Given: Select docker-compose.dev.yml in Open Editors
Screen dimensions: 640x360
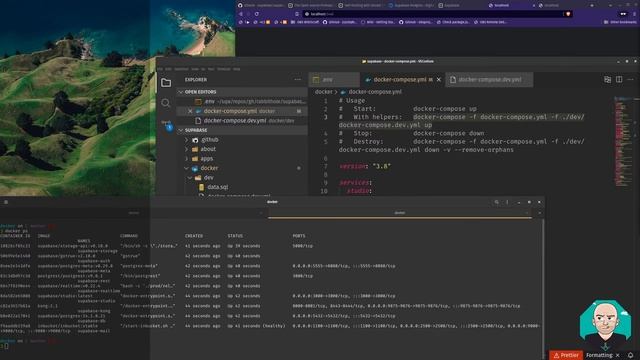Looking at the screenshot, I should click(242, 121).
